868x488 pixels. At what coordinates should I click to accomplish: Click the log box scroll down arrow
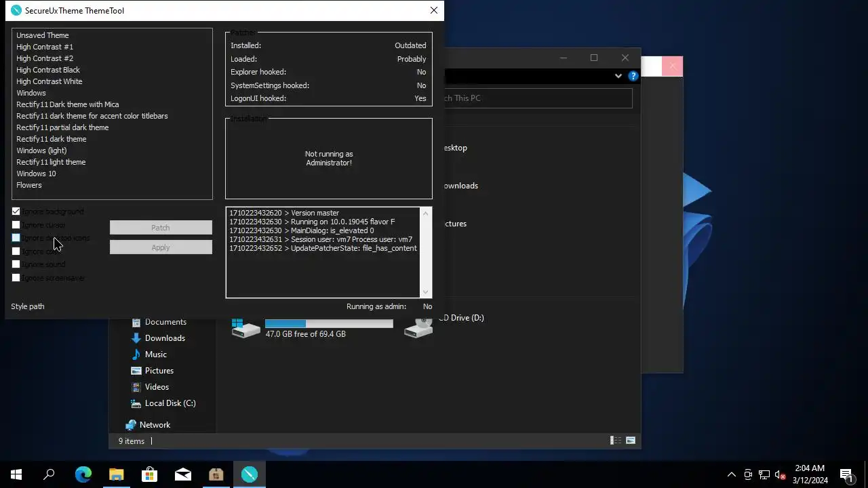click(x=426, y=292)
